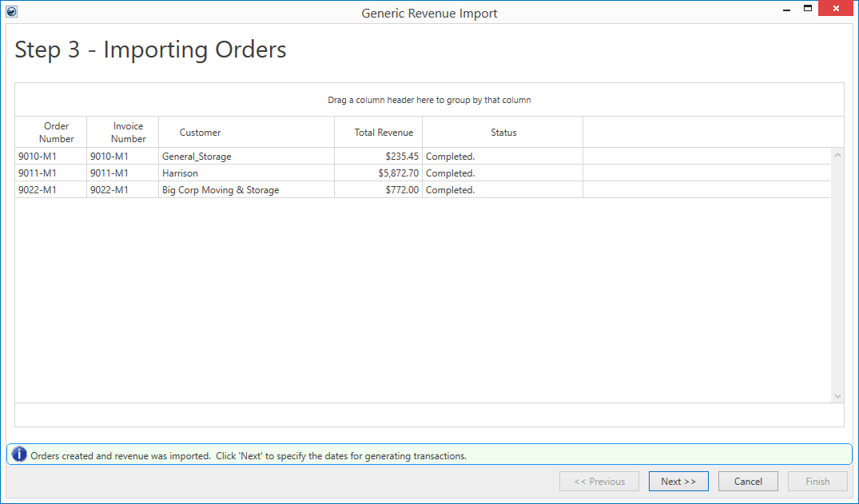Image resolution: width=859 pixels, height=504 pixels.
Task: Click the Status column header
Action: coord(503,133)
